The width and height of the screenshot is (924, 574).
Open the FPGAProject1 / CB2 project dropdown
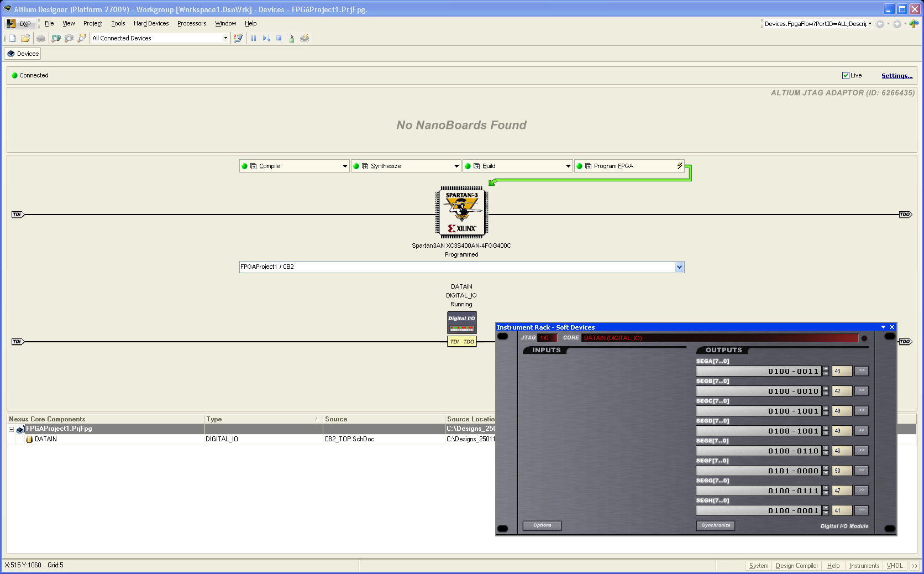pyautogui.click(x=679, y=267)
